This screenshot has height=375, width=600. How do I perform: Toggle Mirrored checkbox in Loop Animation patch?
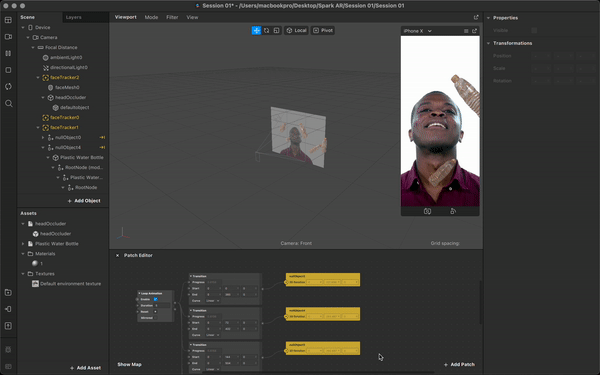[x=155, y=318]
